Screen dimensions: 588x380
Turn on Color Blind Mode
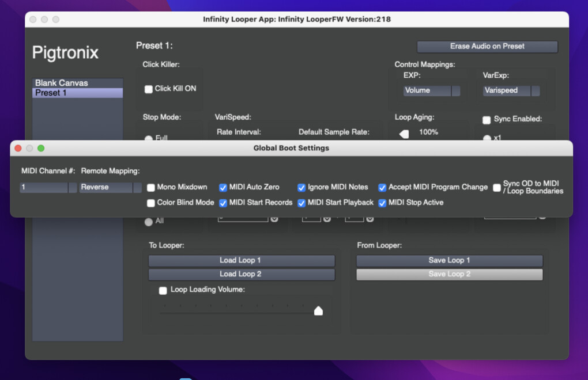pyautogui.click(x=151, y=203)
